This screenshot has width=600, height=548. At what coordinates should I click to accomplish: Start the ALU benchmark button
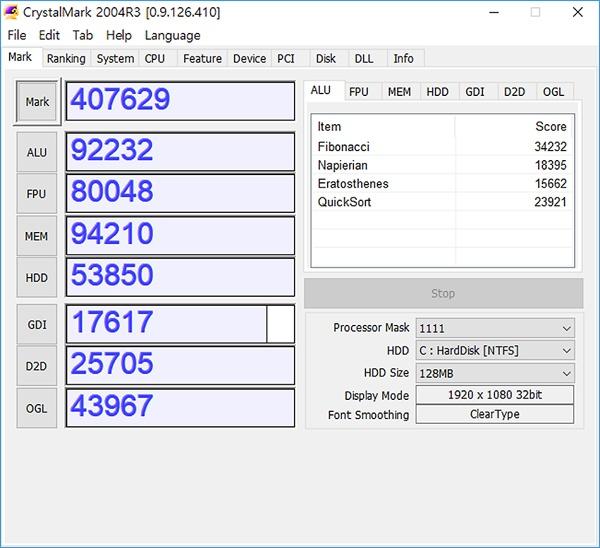pos(37,152)
